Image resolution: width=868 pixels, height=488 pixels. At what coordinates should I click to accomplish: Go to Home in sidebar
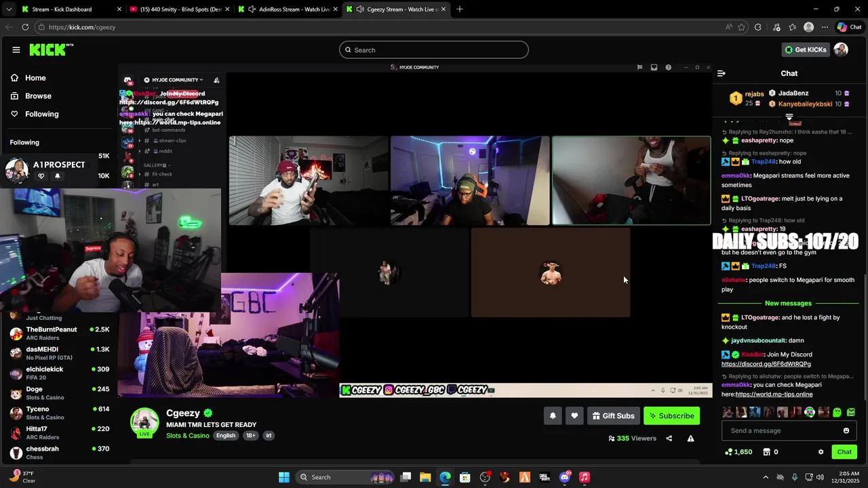(x=28, y=78)
